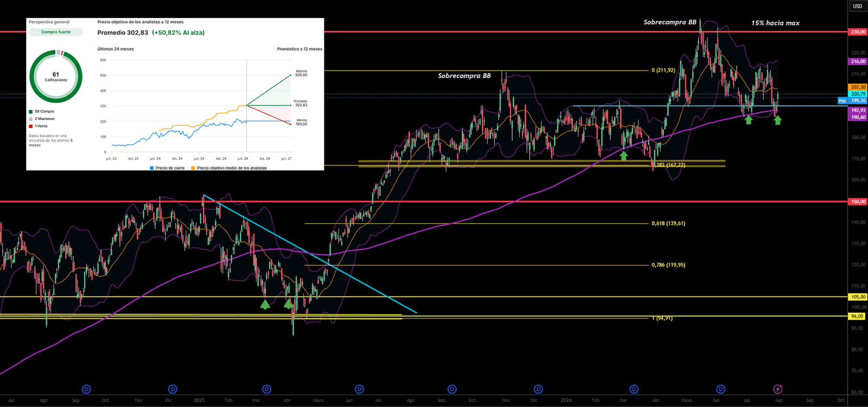The image size is (868, 407).
Task: Click the blue 199,10 position price label
Action: tap(858, 101)
